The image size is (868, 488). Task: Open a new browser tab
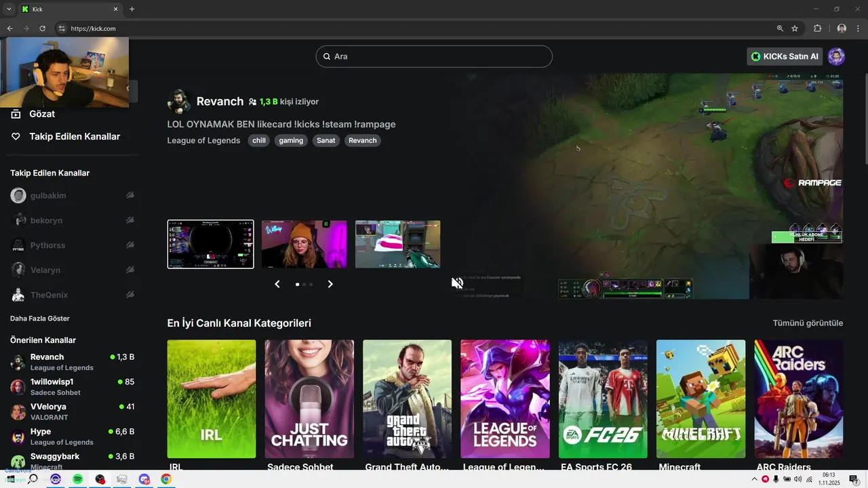tap(132, 9)
